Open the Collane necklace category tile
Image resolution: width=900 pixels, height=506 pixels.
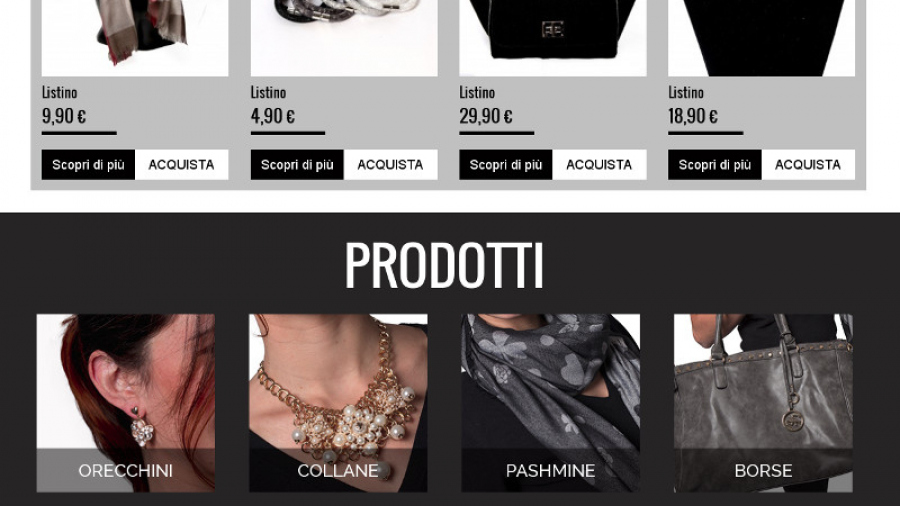click(338, 403)
